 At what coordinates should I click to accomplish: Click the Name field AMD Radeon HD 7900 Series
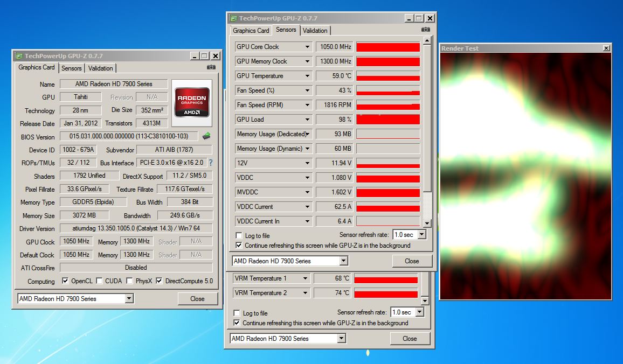[x=114, y=84]
